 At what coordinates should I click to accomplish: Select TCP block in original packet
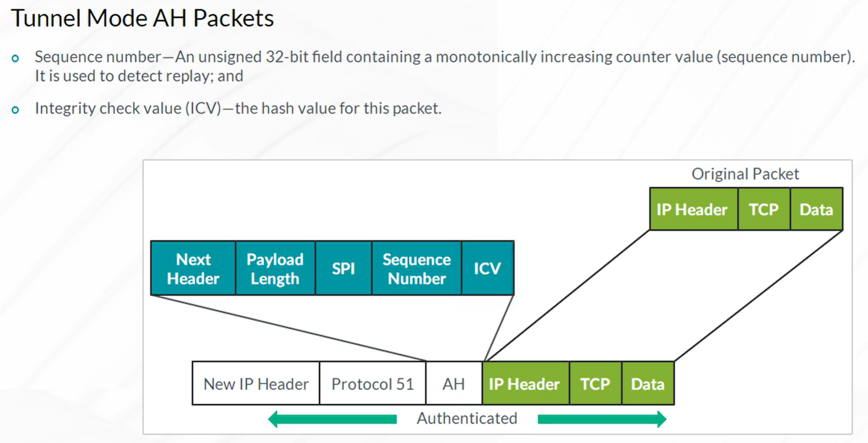(764, 209)
